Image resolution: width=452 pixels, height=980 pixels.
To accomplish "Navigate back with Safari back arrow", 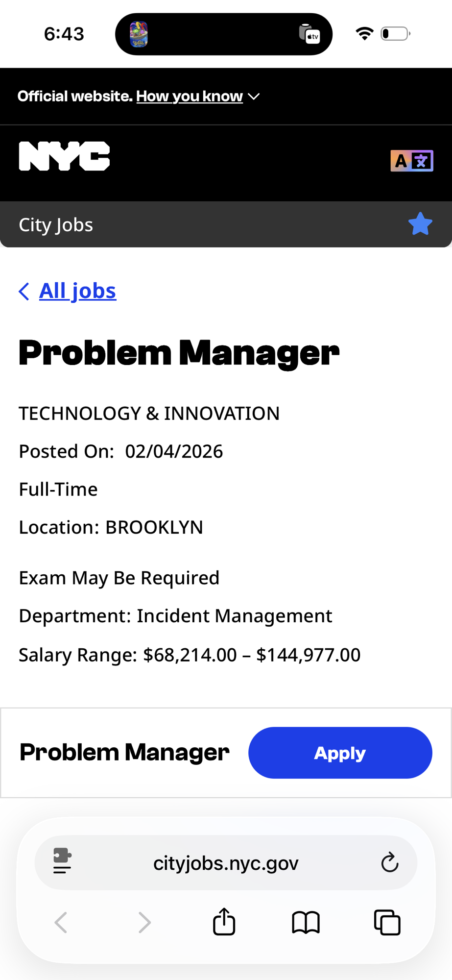I will [61, 923].
